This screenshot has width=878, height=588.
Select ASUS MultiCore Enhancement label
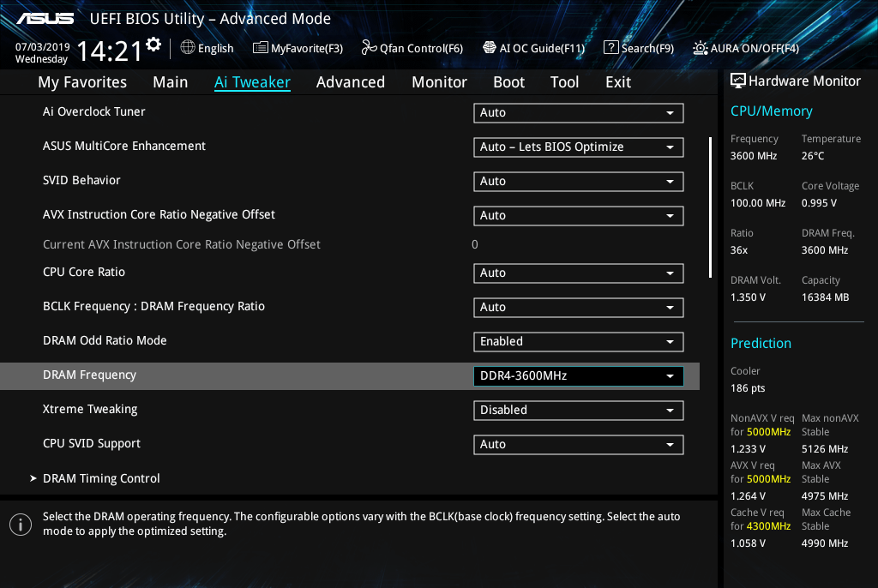tap(124, 146)
